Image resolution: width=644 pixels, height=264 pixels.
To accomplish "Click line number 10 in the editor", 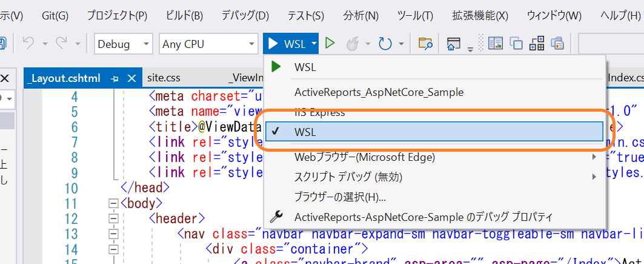I will pyautogui.click(x=71, y=188).
